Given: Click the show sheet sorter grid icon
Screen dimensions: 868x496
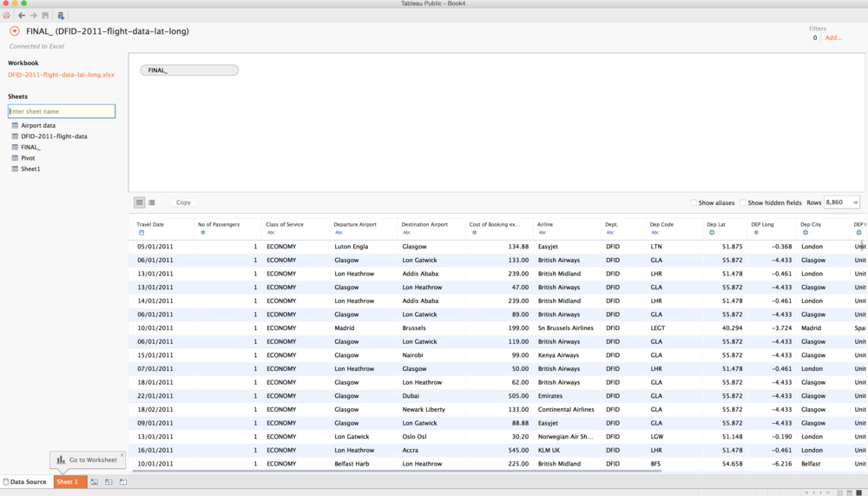Looking at the screenshot, I should [839, 493].
